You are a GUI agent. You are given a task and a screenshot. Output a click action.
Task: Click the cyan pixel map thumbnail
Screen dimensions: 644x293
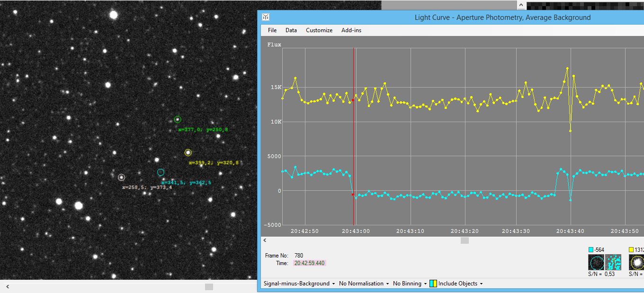[613, 262]
